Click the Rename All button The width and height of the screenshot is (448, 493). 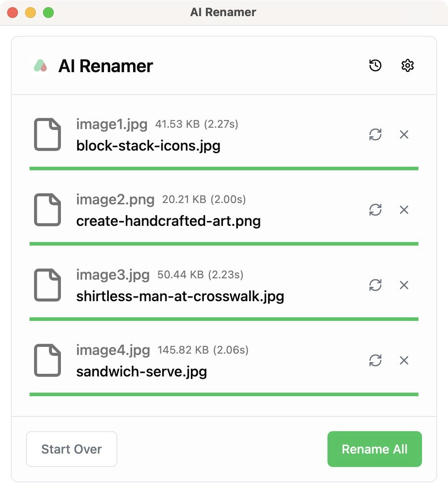375,449
